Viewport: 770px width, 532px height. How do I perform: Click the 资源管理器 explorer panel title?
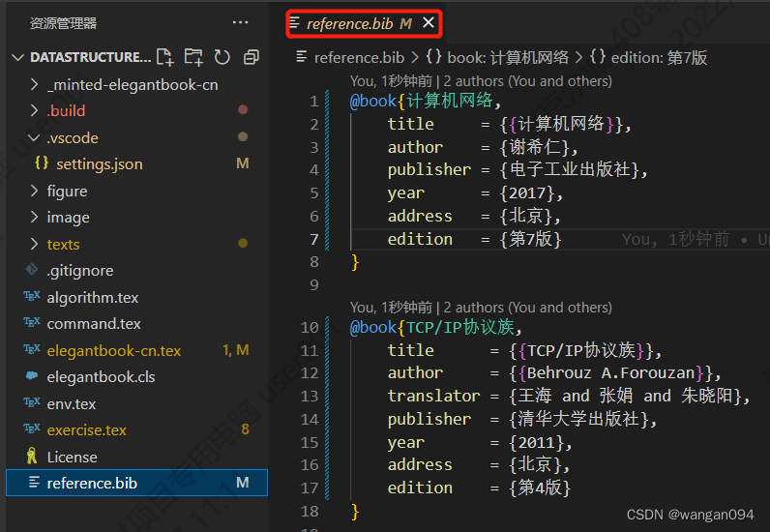coord(63,23)
